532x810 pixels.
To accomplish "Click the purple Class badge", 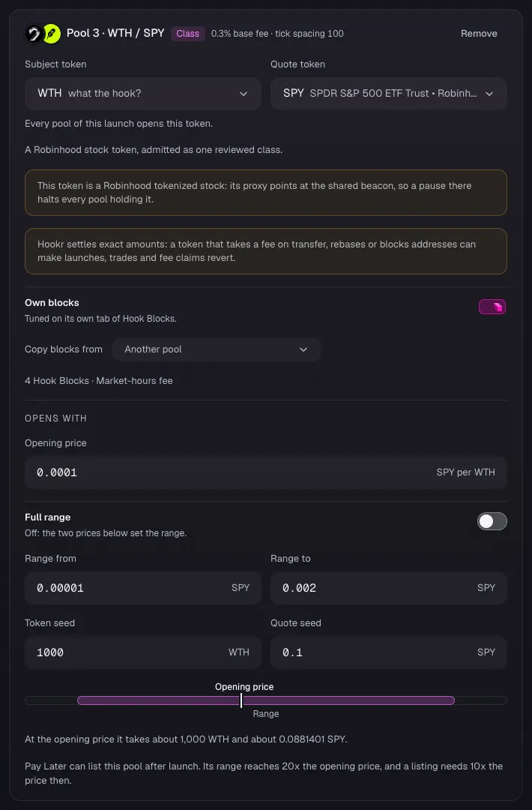I will (x=188, y=34).
